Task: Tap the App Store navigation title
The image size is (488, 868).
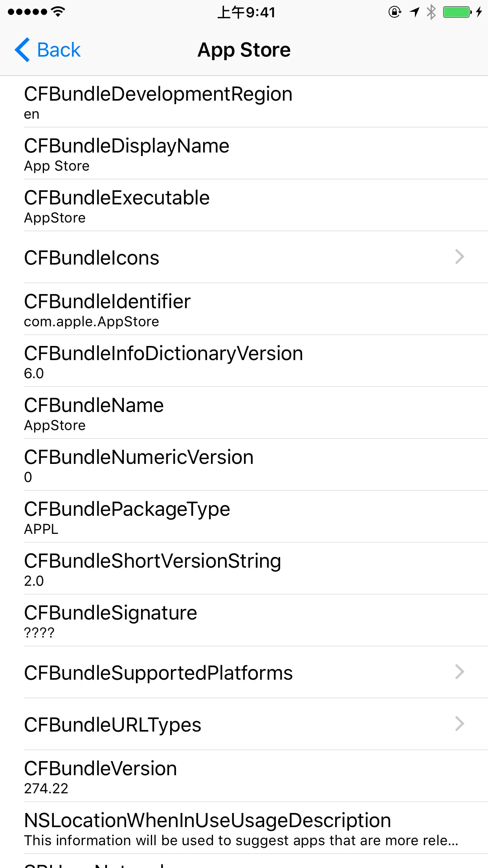Action: (244, 50)
